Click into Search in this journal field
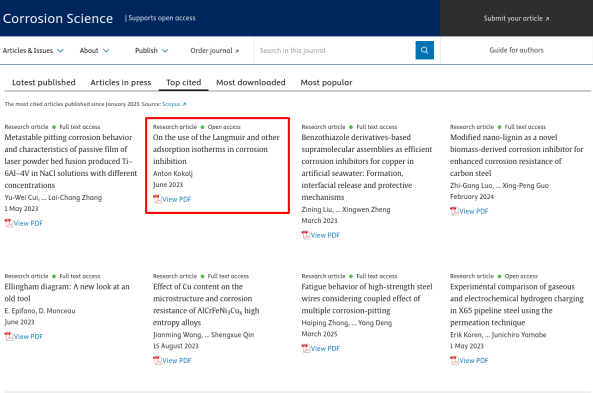The image size is (593, 393). pyautogui.click(x=335, y=50)
